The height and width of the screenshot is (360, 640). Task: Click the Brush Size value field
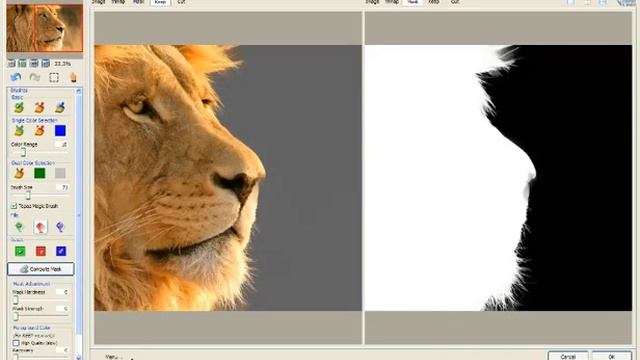coord(62,187)
